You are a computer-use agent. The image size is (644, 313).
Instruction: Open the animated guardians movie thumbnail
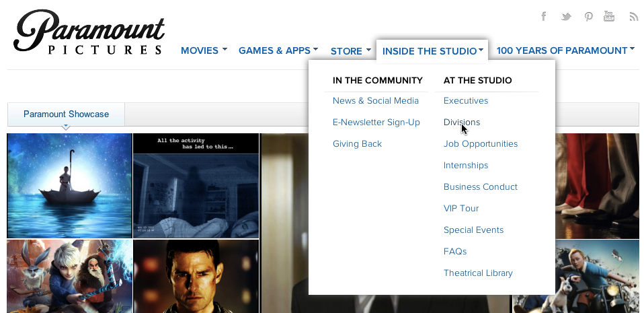(x=69, y=277)
